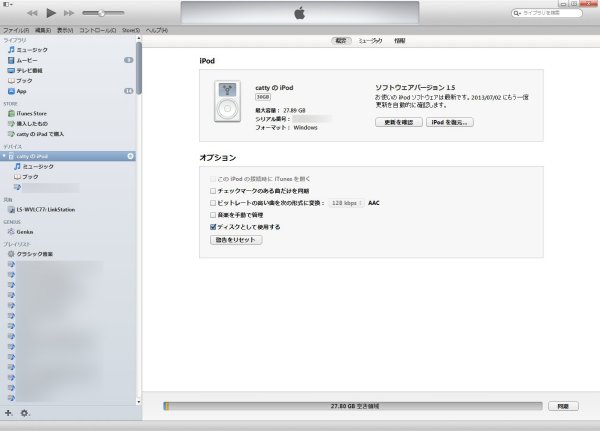Viewport: 600px width, 431px height.
Task: Open the 128 kbps bitrate dropdown
Action: click(346, 203)
